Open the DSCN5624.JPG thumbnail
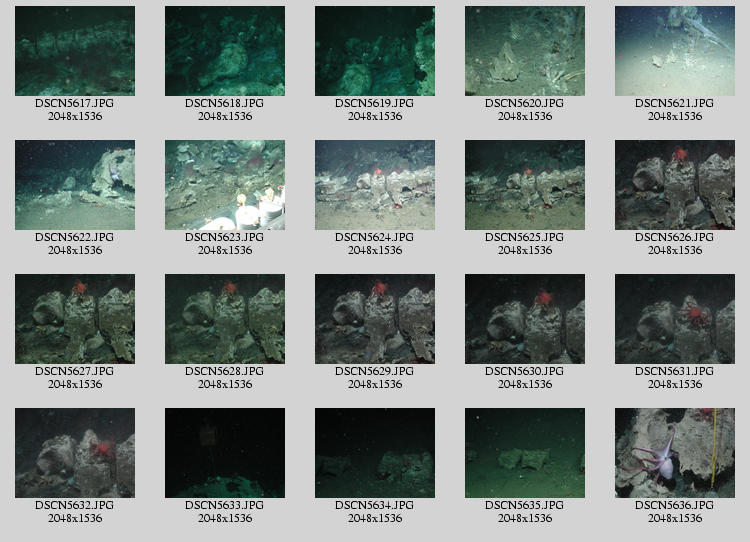The width and height of the screenshot is (750, 542). 375,185
